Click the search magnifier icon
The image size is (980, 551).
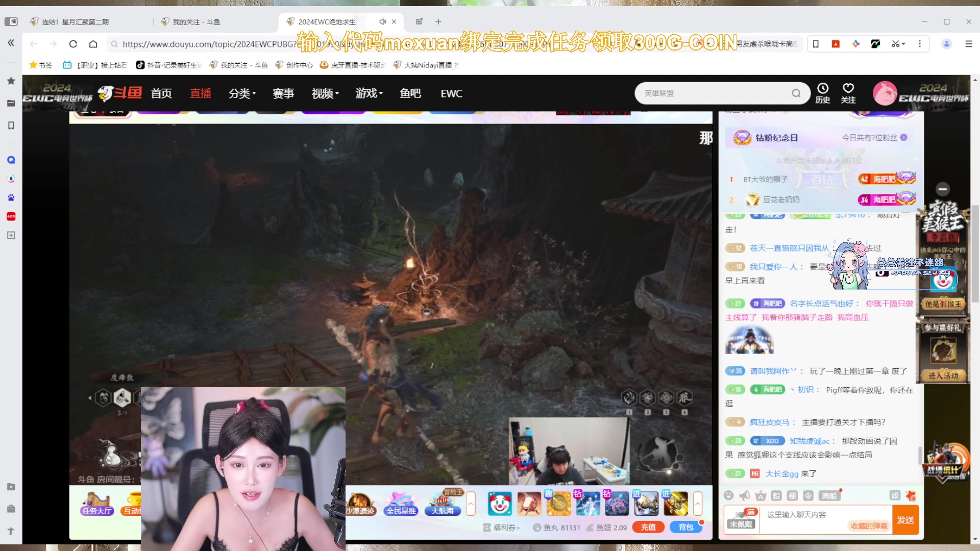coord(796,93)
